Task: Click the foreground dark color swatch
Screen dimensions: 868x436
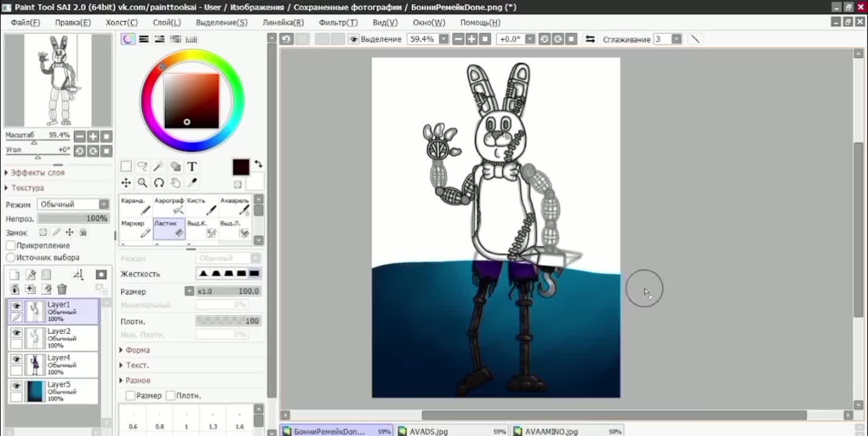Action: [241, 167]
